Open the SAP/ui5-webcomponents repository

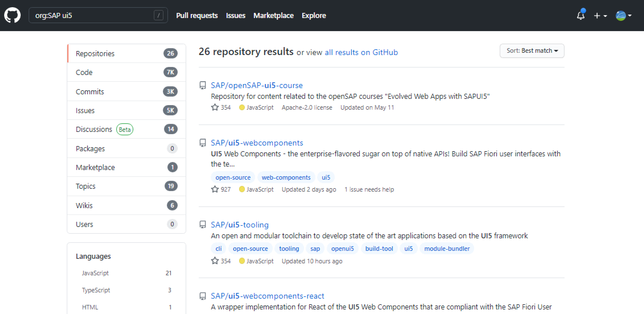click(x=257, y=143)
